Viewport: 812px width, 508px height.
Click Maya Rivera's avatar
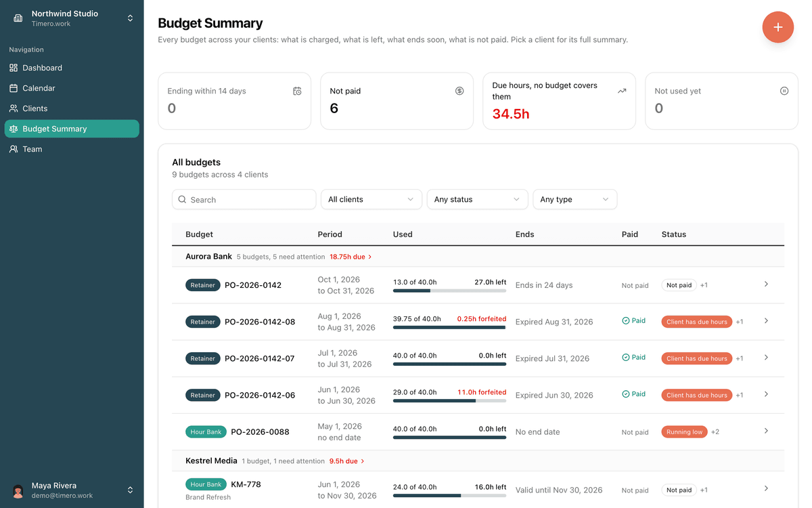(18, 490)
